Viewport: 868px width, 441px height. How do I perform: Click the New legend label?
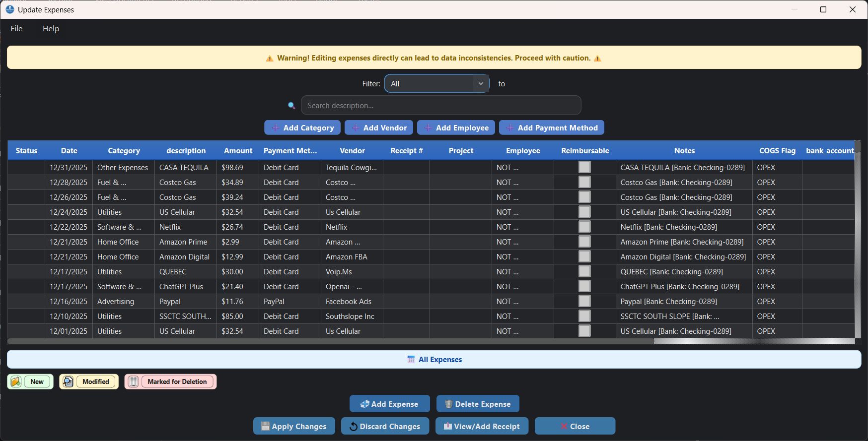tap(37, 381)
